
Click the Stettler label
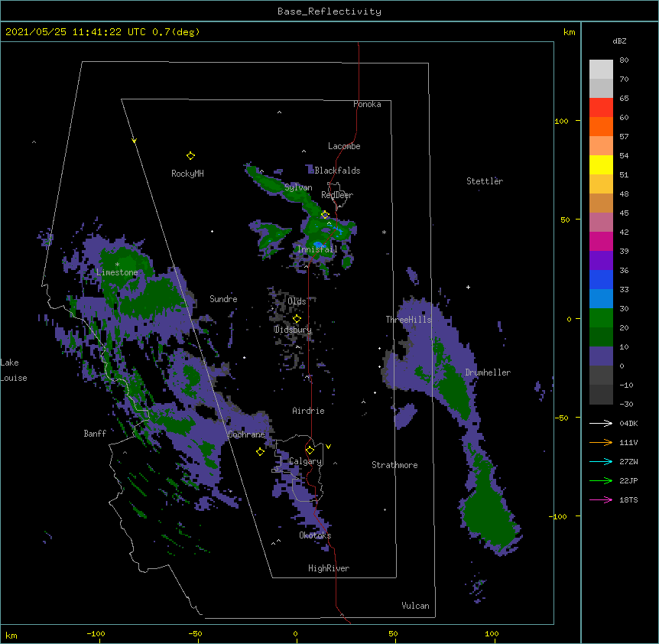(485, 181)
